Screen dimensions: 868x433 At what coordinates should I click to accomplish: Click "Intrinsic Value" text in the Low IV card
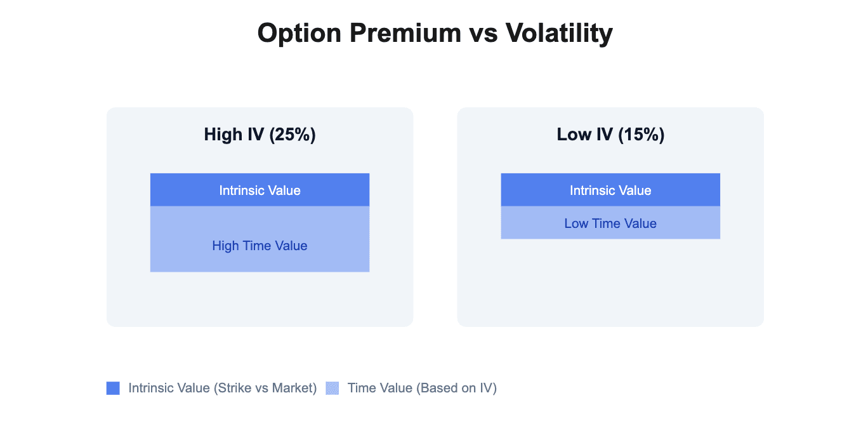click(610, 190)
